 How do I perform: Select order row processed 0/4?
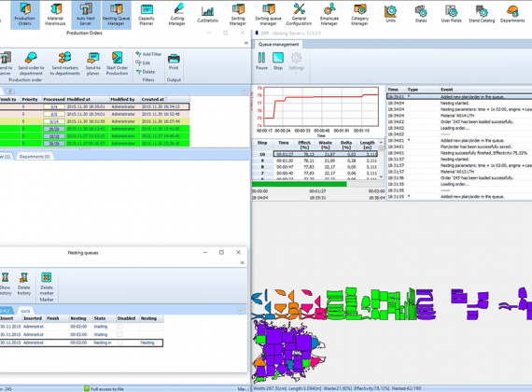[x=94, y=106]
